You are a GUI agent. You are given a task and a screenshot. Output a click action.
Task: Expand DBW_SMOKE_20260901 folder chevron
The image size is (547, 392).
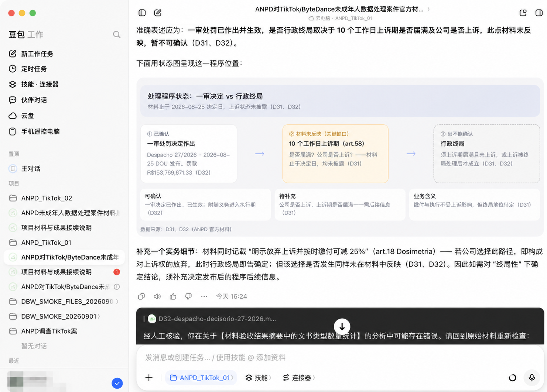click(x=99, y=316)
